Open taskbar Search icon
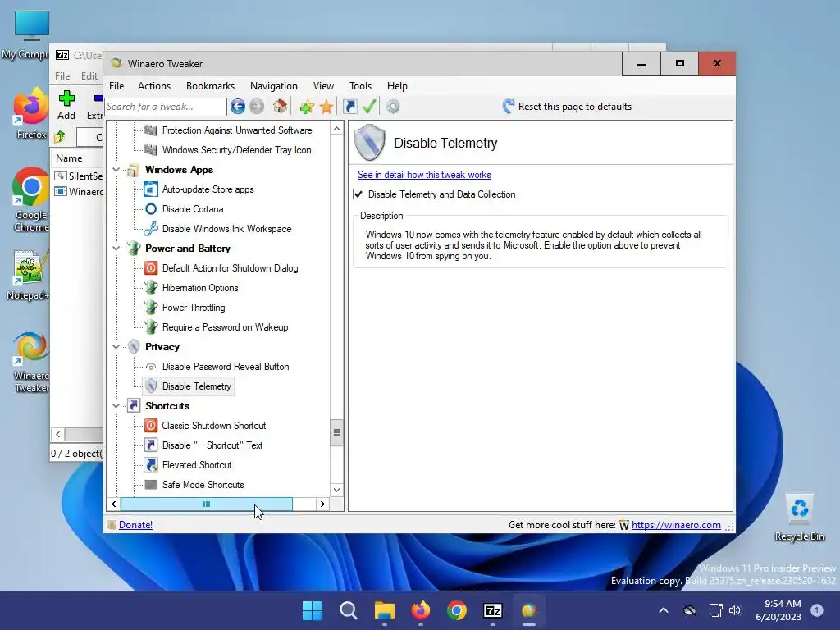 tap(348, 610)
